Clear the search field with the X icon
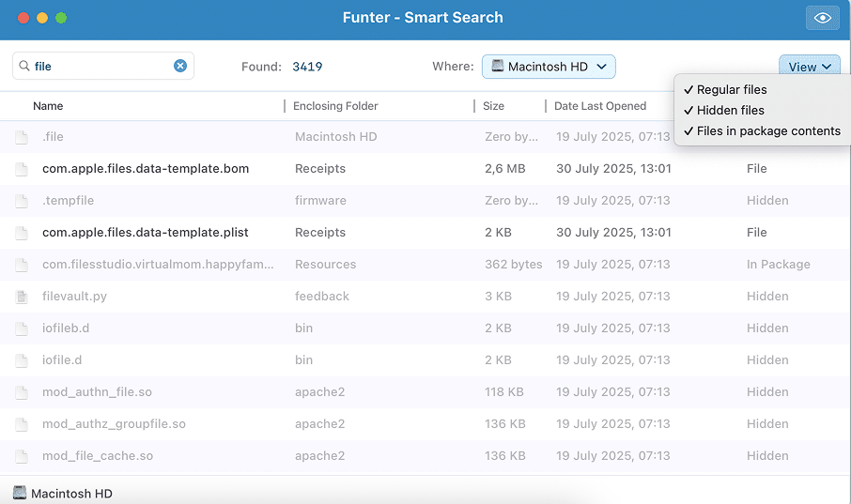 tap(180, 66)
